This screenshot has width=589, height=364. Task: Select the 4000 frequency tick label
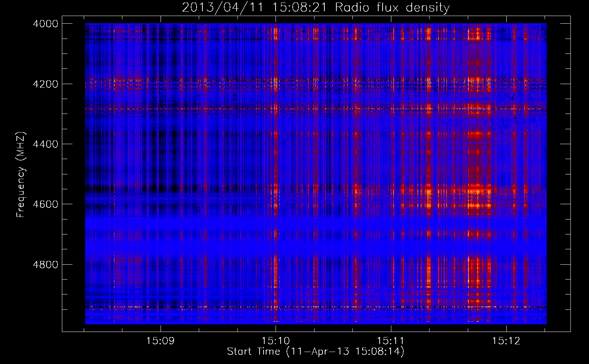[46, 24]
